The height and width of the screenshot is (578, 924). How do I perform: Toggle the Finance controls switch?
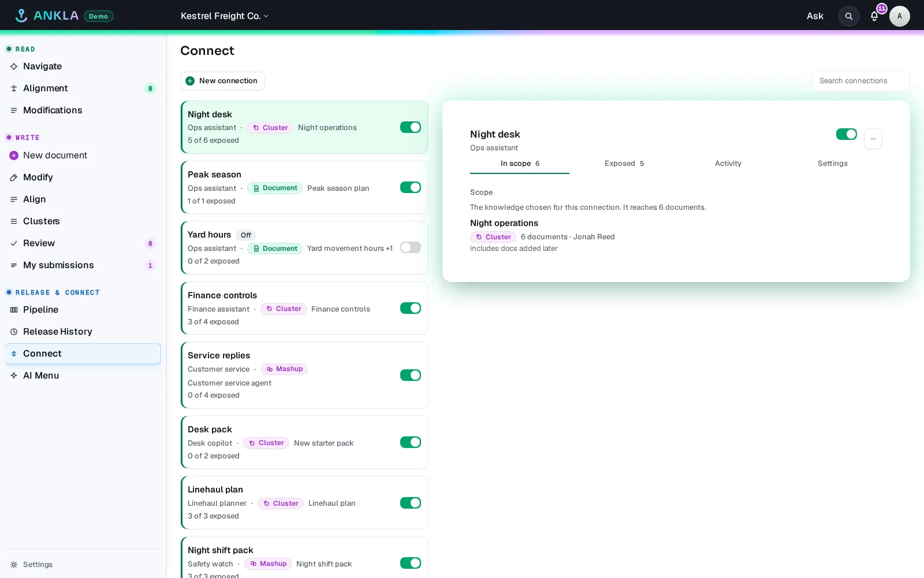point(411,308)
